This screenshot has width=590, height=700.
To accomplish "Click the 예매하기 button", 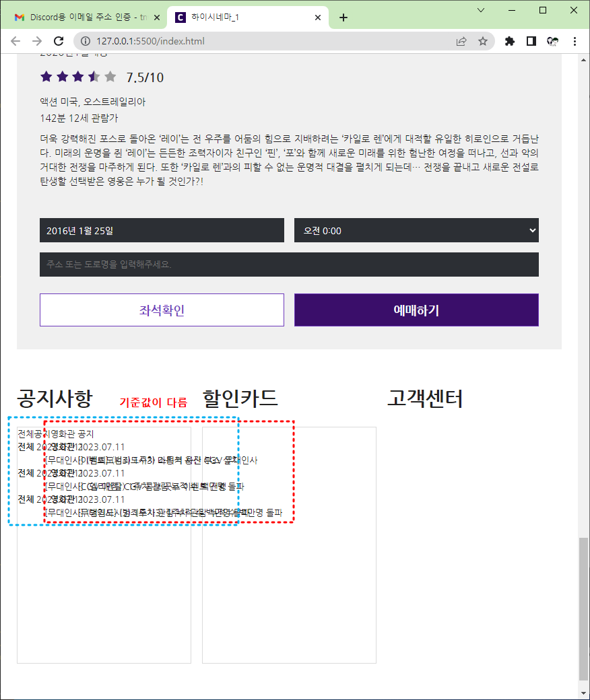I will pos(416,310).
